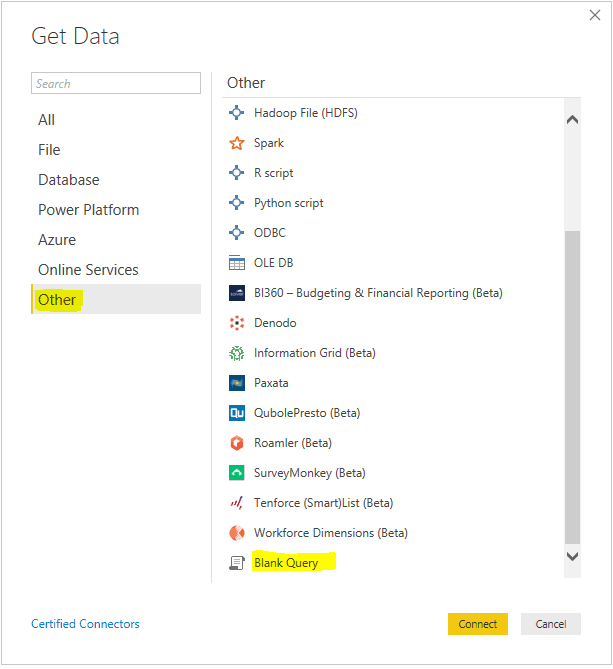Click the scroll-up arrow of connector list
Image resolution: width=613 pixels, height=669 pixels.
[572, 120]
